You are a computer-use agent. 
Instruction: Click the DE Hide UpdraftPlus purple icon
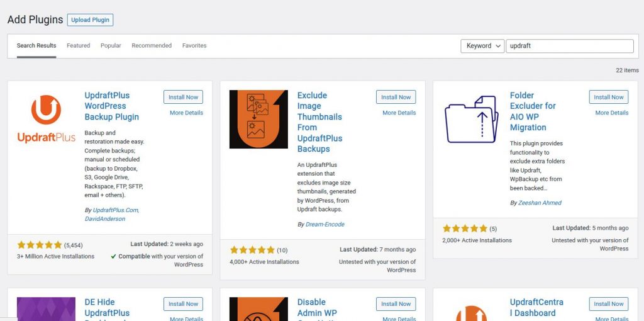(x=46, y=308)
